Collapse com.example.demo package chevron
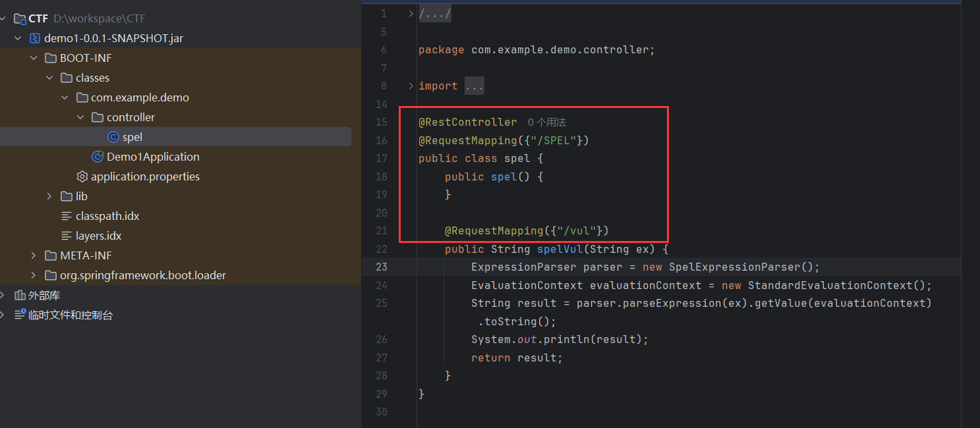This screenshot has width=980, height=428. (65, 97)
